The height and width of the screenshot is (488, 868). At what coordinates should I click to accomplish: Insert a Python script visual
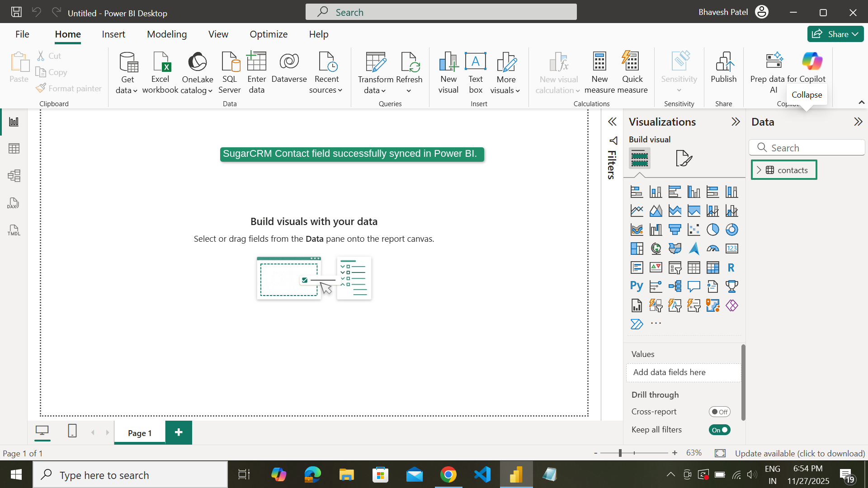point(637,286)
